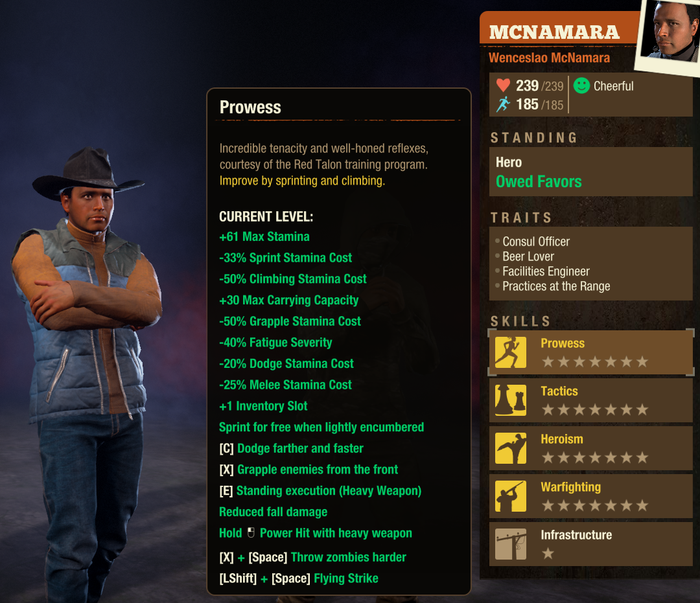This screenshot has height=603, width=700.
Task: Select the Tactics chess pieces icon
Action: [x=510, y=400]
